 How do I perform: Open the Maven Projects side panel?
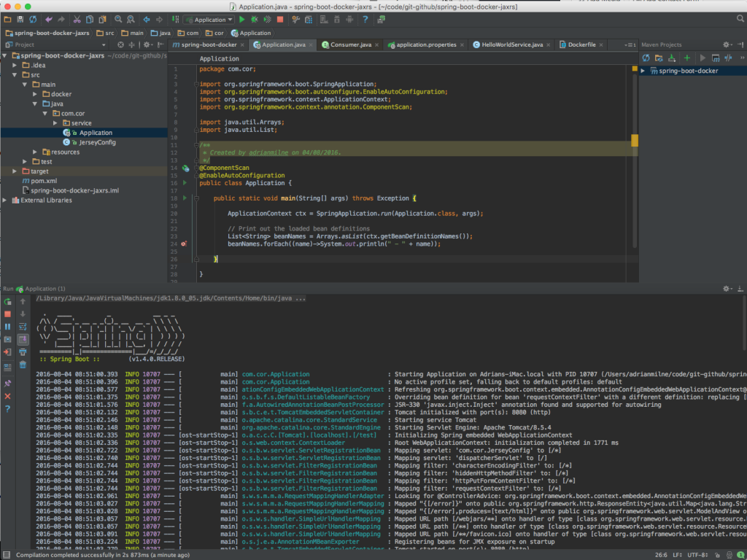[x=661, y=44]
